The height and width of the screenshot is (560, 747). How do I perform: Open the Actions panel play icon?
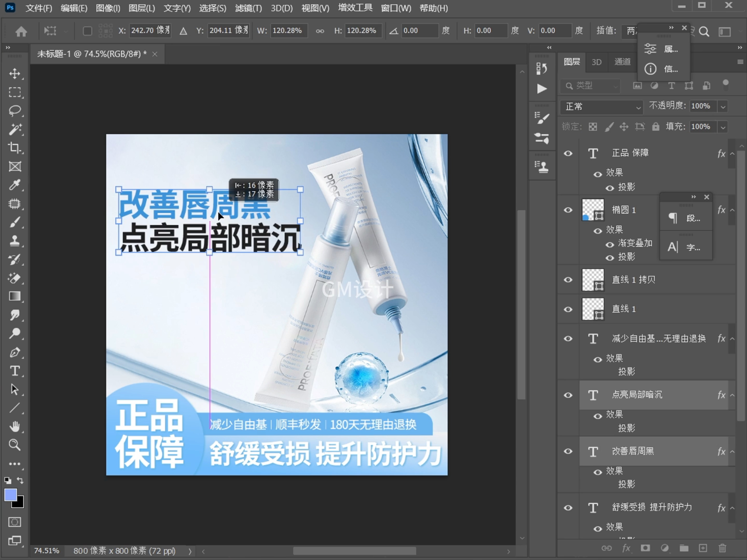pos(542,88)
